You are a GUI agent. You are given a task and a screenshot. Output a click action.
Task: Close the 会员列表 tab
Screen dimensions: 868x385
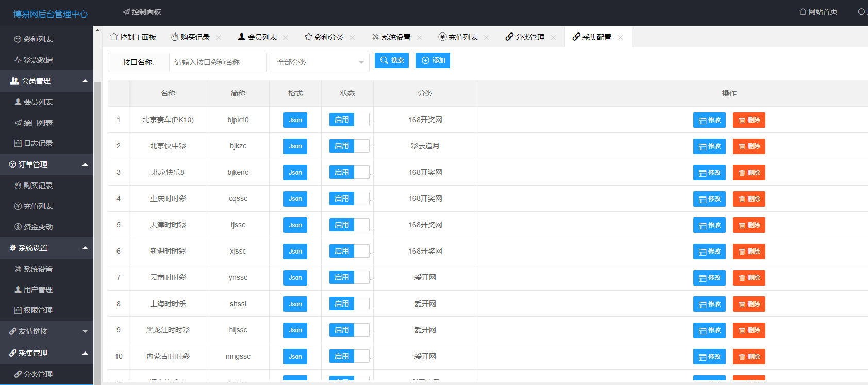(x=286, y=38)
